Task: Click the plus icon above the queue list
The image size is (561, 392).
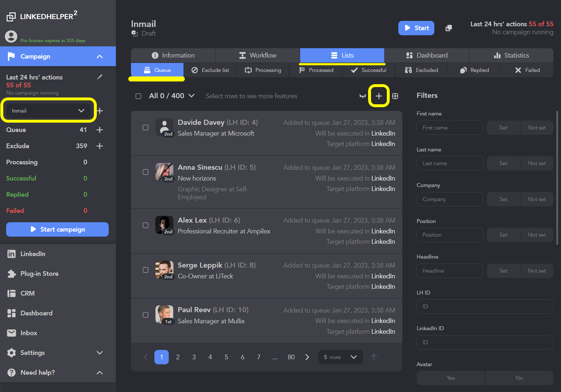Action: point(379,96)
